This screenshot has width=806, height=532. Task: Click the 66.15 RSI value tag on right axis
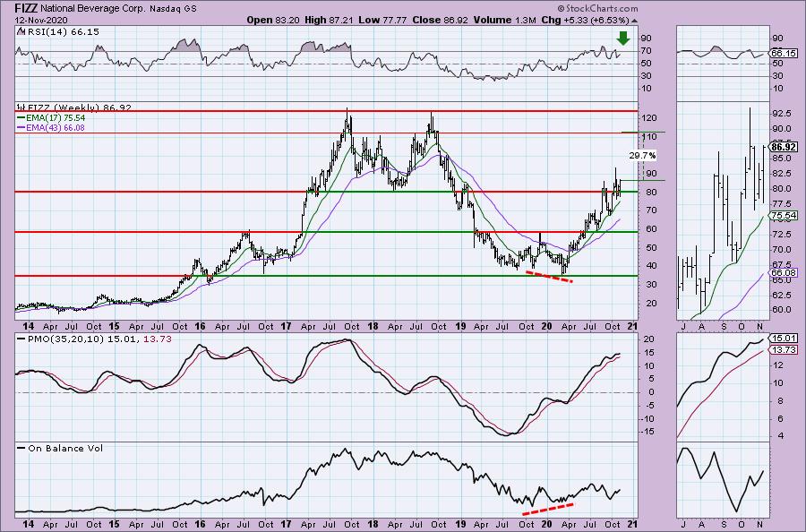point(784,54)
